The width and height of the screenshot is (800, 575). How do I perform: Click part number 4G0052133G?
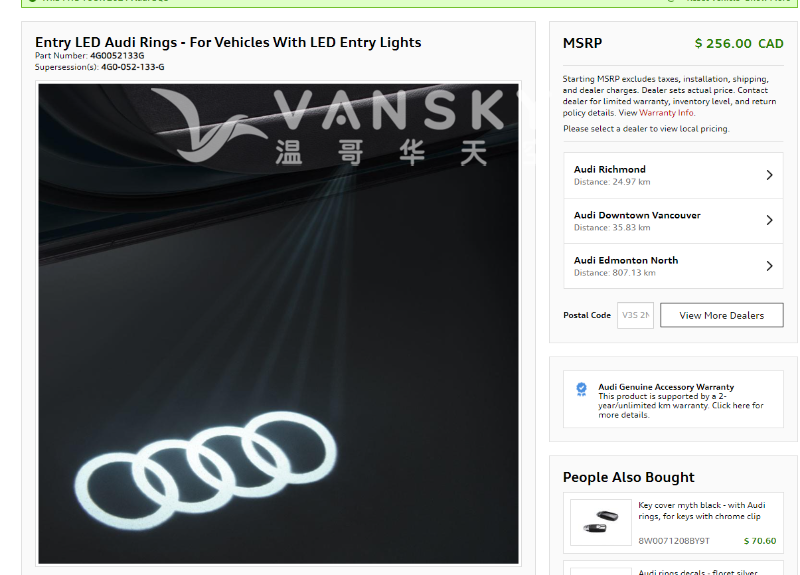pyautogui.click(x=117, y=56)
